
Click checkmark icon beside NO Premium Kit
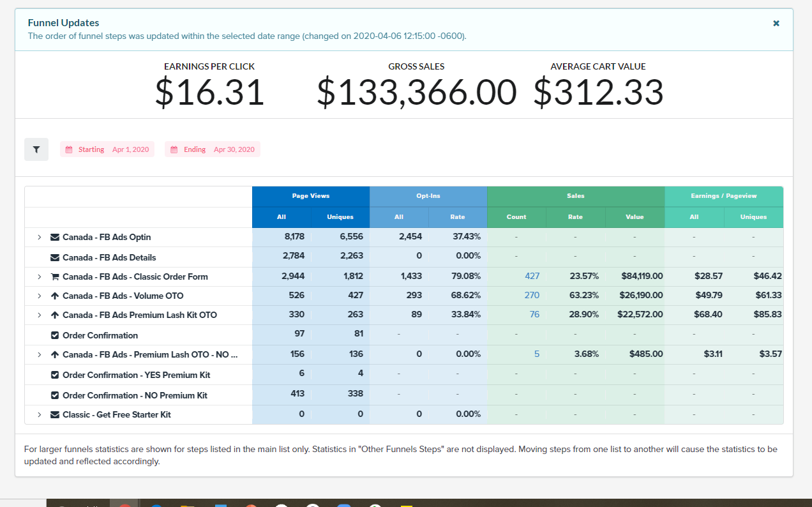click(x=55, y=396)
